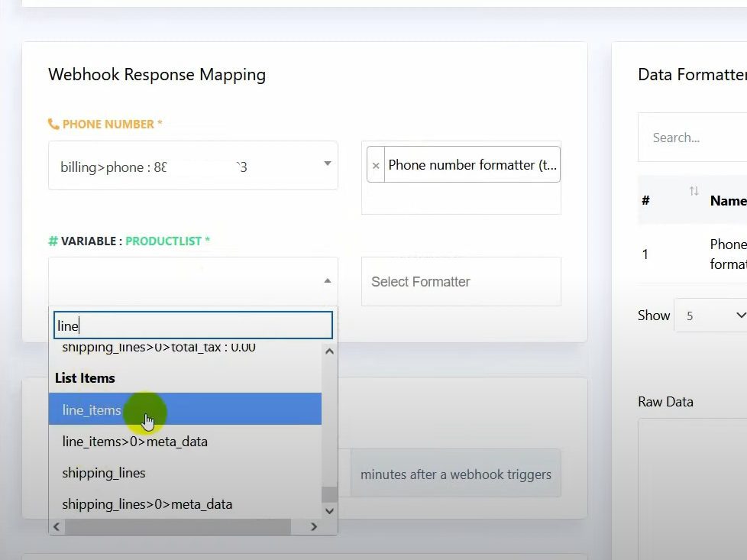Pick shipping_lines>0>meta_data in the list

click(147, 504)
